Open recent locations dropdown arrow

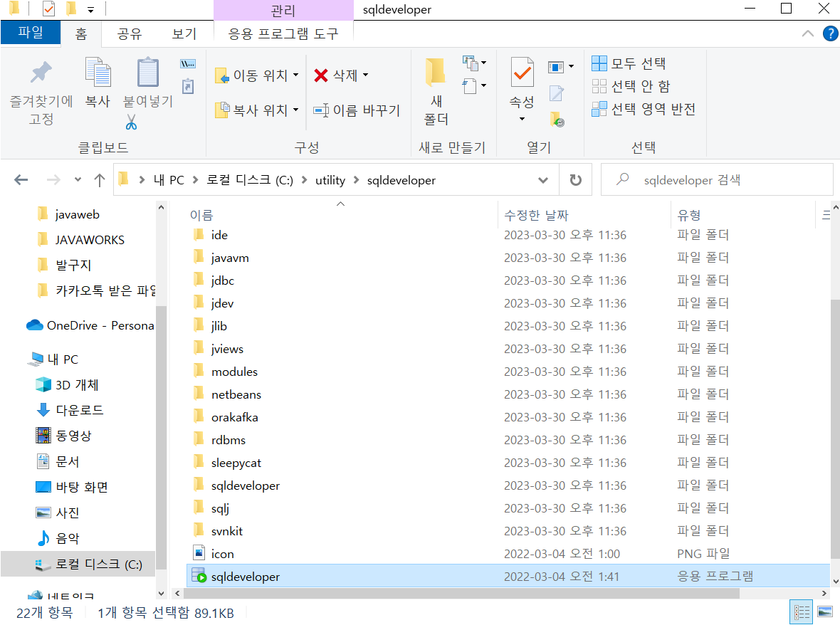[78, 180]
